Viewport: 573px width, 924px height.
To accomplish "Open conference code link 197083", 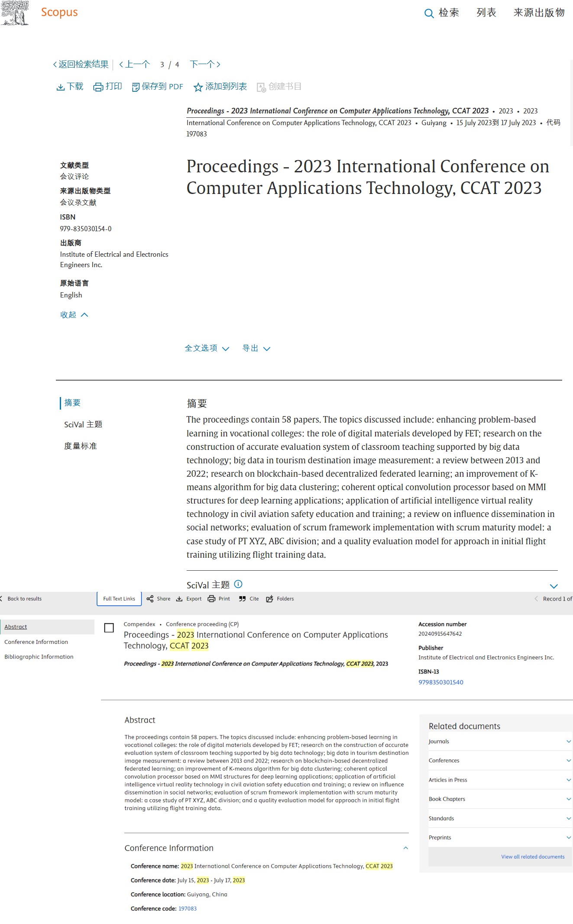I will (188, 908).
